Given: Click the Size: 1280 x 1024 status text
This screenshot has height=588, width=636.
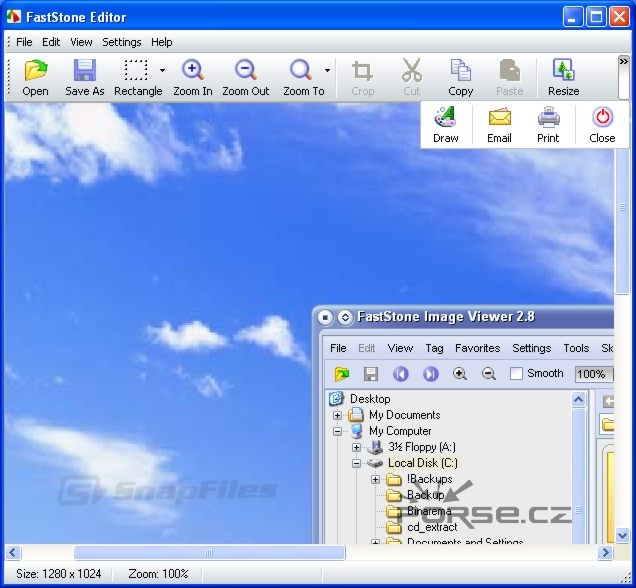Looking at the screenshot, I should pos(58,574).
